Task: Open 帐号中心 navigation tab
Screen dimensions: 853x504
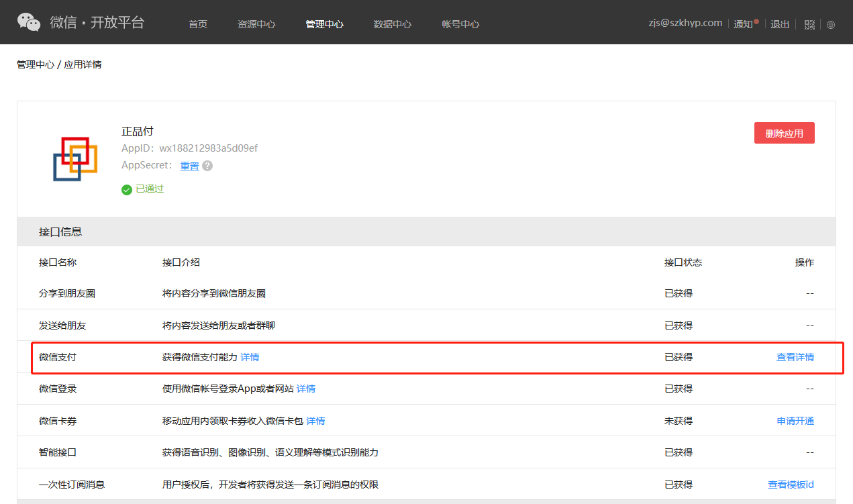Action: pyautogui.click(x=460, y=24)
